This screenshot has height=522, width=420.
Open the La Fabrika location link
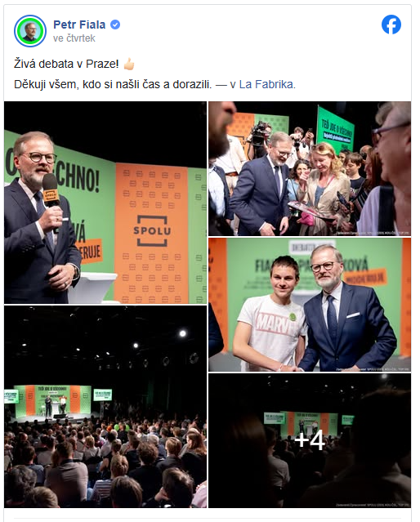pyautogui.click(x=267, y=84)
